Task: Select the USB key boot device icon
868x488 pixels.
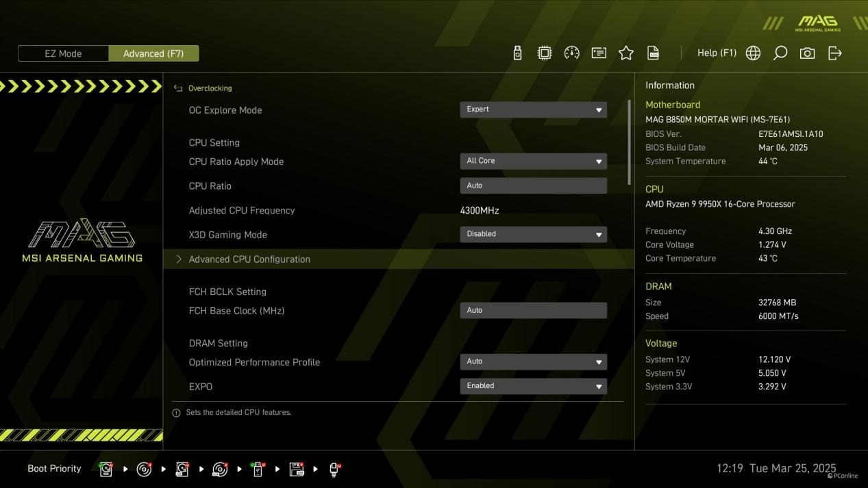Action: 258,469
